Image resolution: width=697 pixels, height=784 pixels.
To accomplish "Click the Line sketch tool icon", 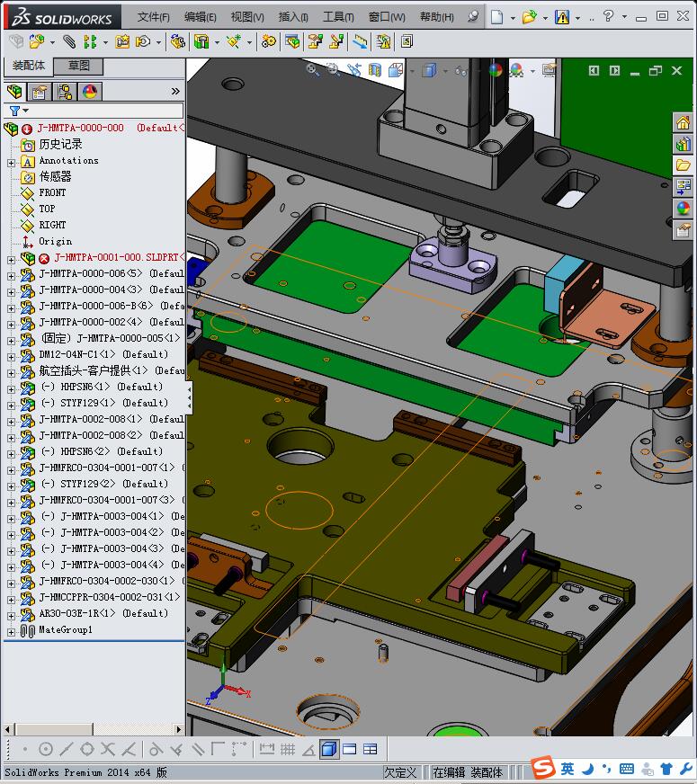I will tap(66, 749).
